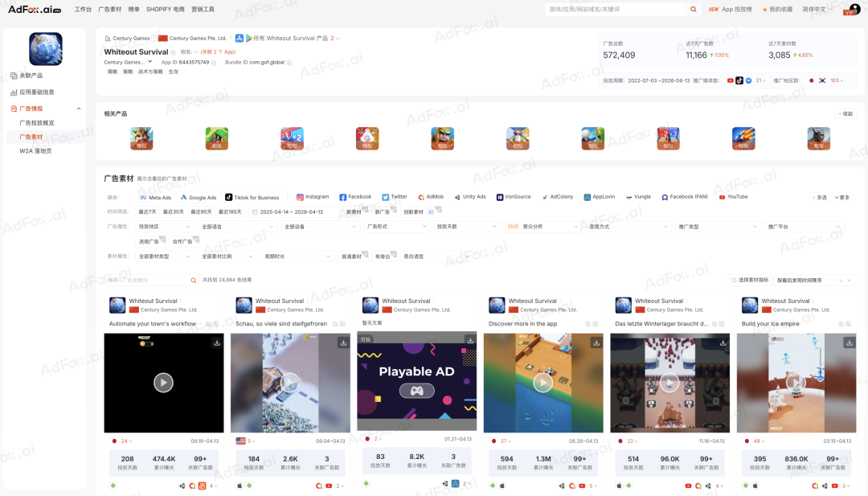The image size is (868, 496).
Task: Go to 广告投放概览 in the sidebar
Action: (x=37, y=123)
